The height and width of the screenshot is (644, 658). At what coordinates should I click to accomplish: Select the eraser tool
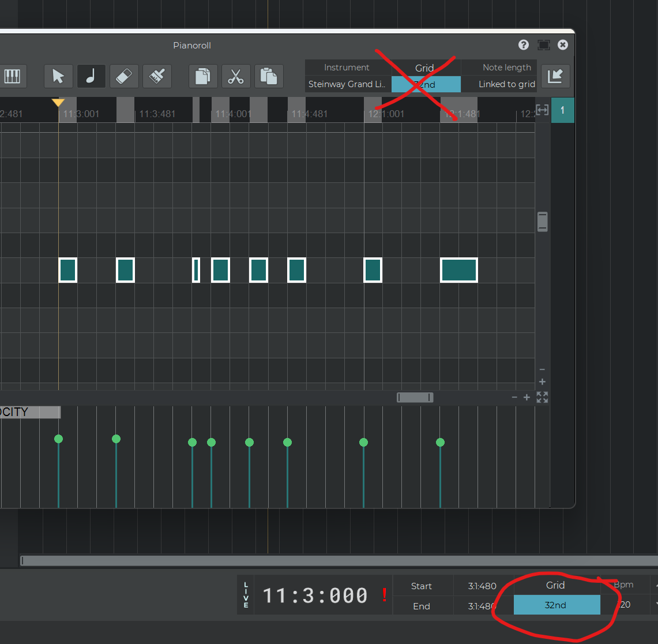click(124, 76)
